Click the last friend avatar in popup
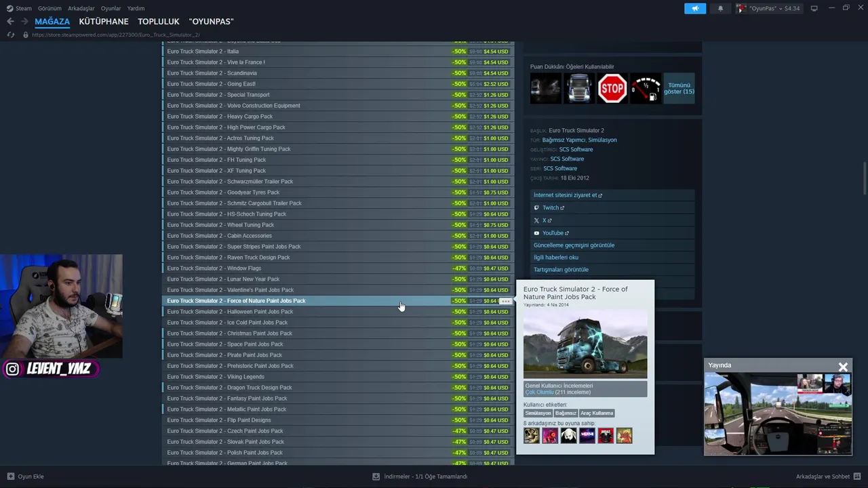This screenshot has height=488, width=868. coord(624,435)
